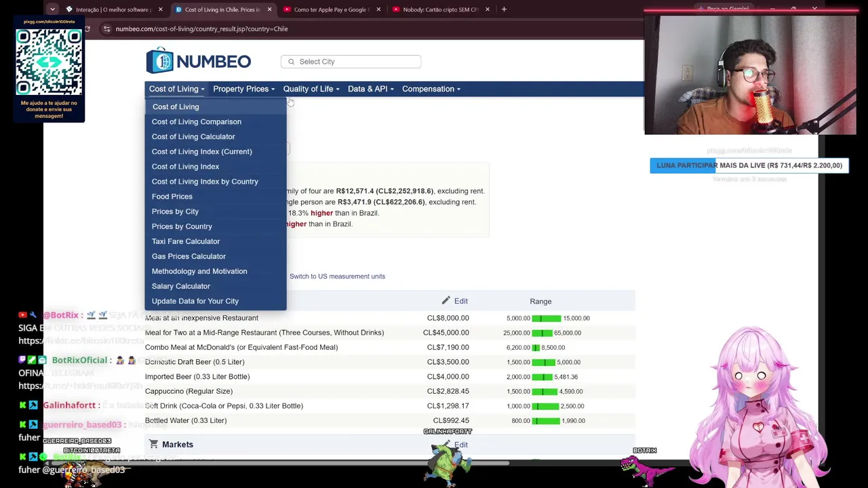Expand the Compensation dropdown
This screenshot has height=488, width=868.
(431, 89)
